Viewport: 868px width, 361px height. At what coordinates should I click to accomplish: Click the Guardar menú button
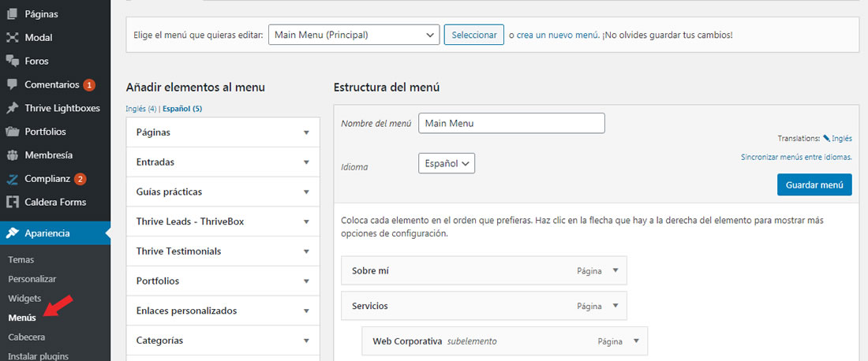tap(814, 184)
